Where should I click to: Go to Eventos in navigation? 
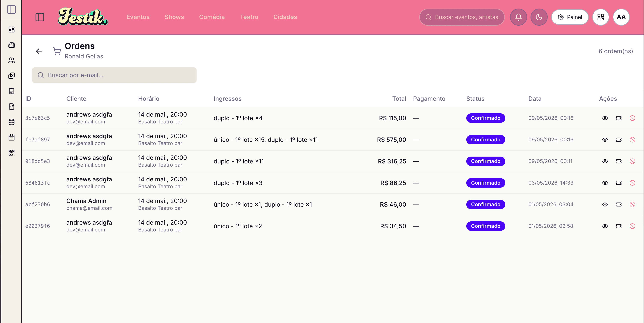(x=138, y=17)
